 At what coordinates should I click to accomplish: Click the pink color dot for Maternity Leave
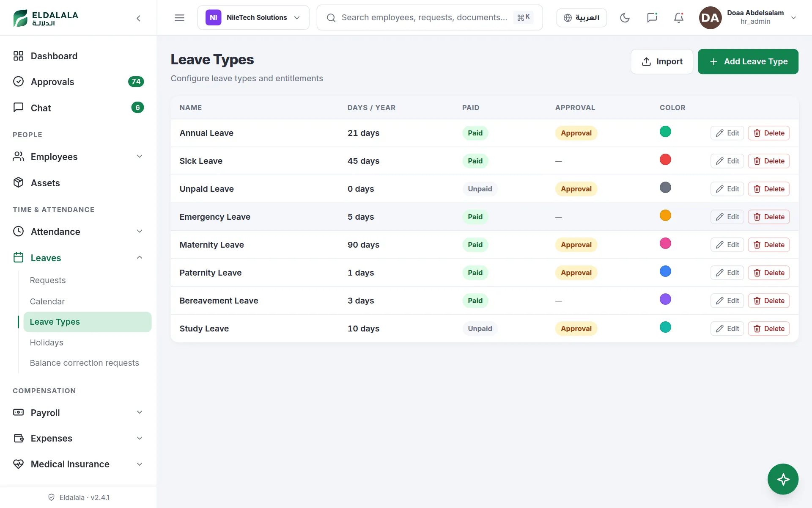click(x=665, y=243)
